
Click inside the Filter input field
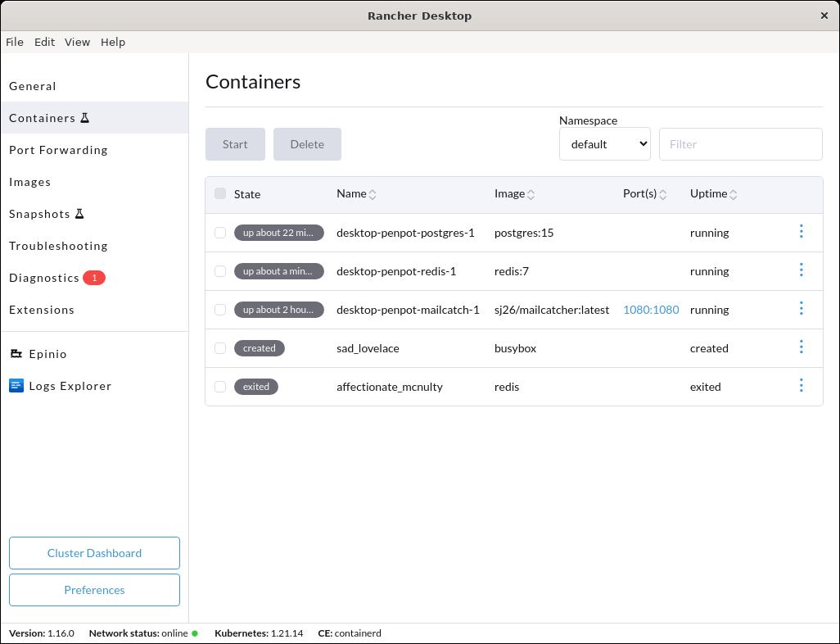tap(739, 143)
